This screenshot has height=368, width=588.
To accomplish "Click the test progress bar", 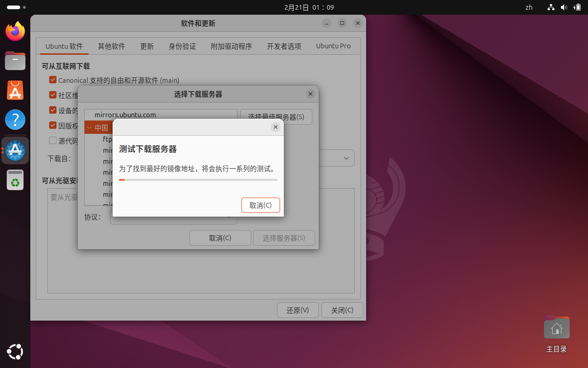I will pyautogui.click(x=198, y=180).
